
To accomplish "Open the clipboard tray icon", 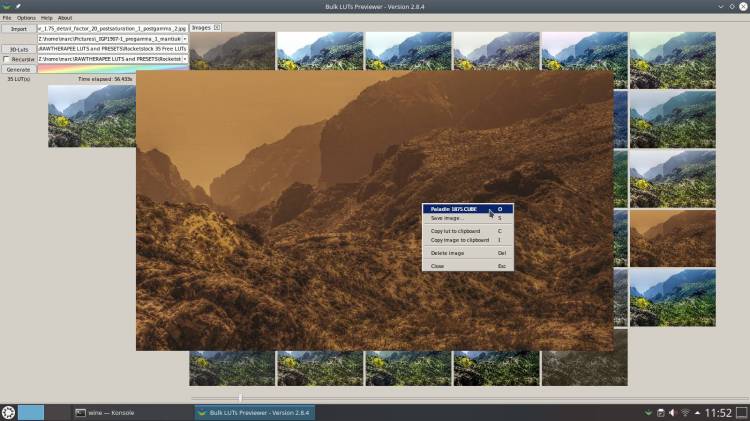I will click(x=661, y=412).
